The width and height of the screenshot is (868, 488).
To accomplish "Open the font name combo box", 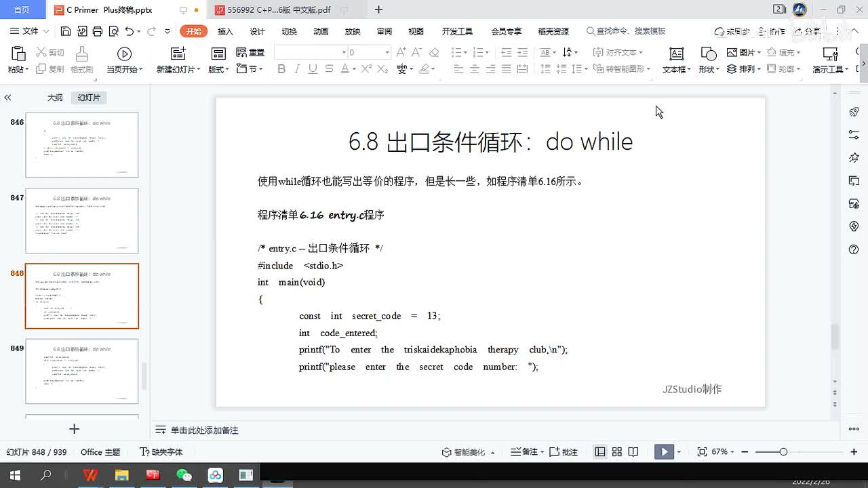I will (311, 52).
